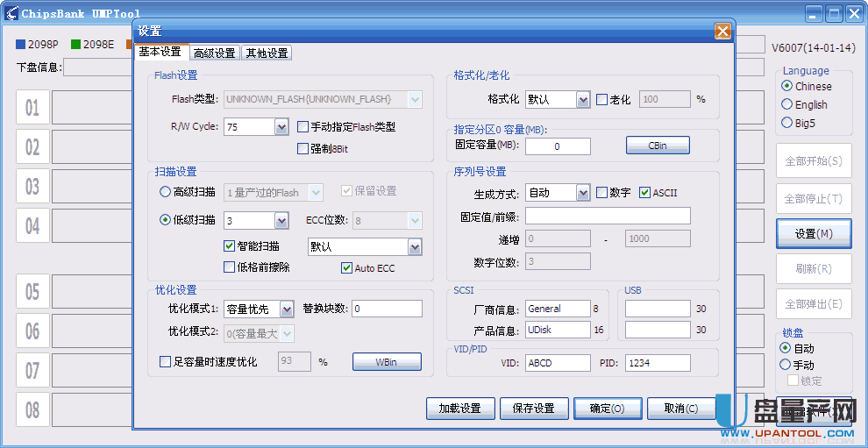Screen dimensions: 868x448
Task: Click the 保存设置 button
Action: pyautogui.click(x=534, y=409)
